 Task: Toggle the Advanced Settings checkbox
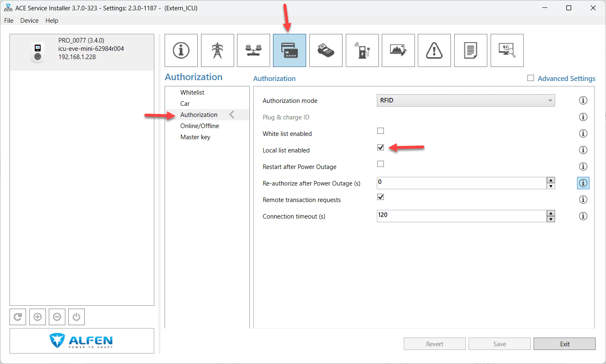tap(531, 78)
